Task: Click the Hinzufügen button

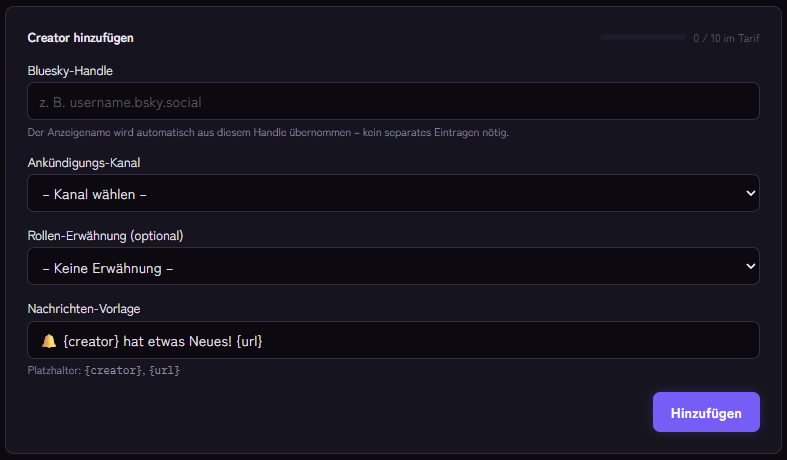Action: 706,412
